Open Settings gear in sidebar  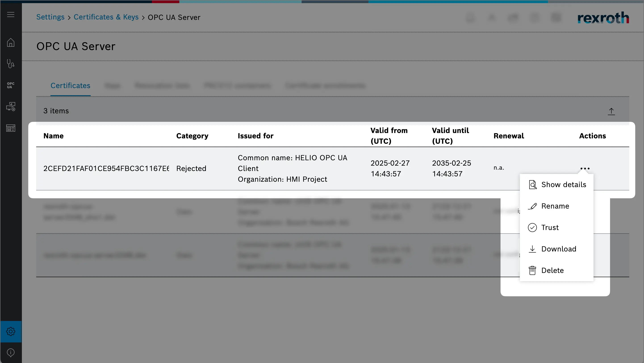[x=10, y=331]
